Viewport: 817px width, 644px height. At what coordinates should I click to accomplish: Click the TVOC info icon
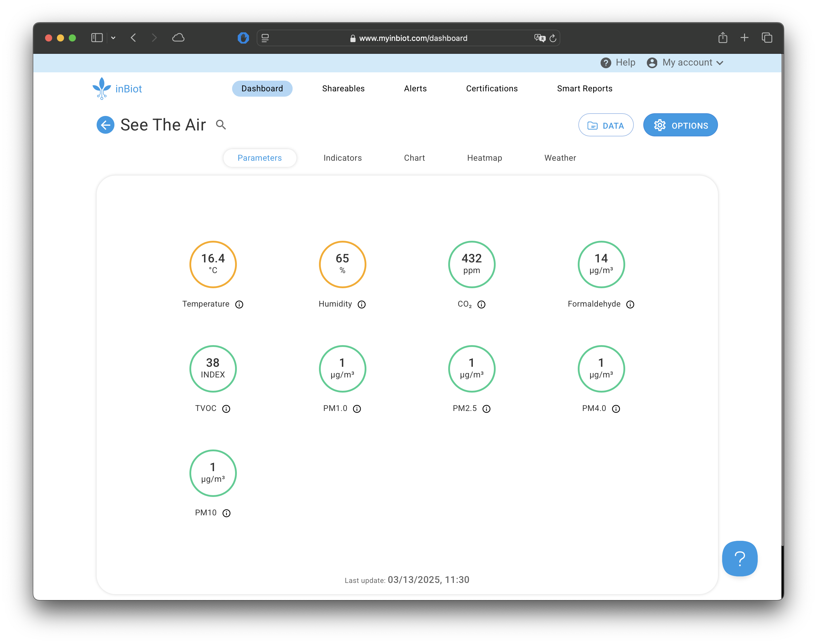(226, 409)
